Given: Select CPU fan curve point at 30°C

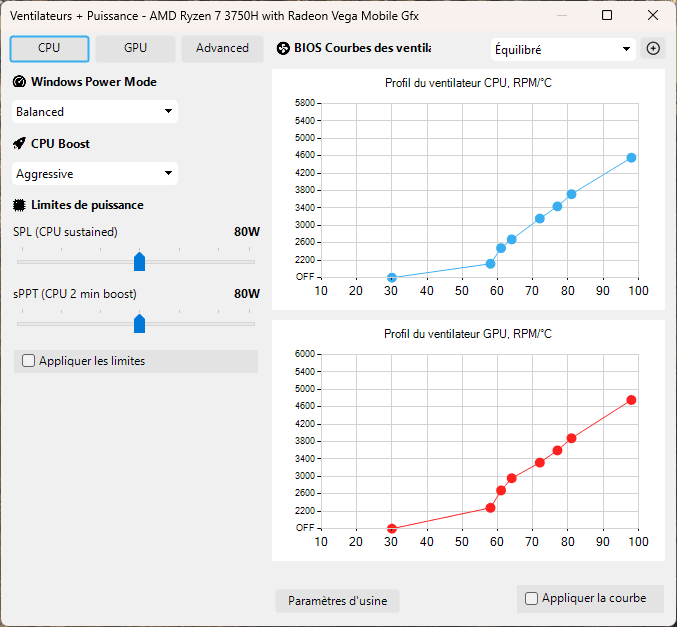Looking at the screenshot, I should click(x=392, y=277).
